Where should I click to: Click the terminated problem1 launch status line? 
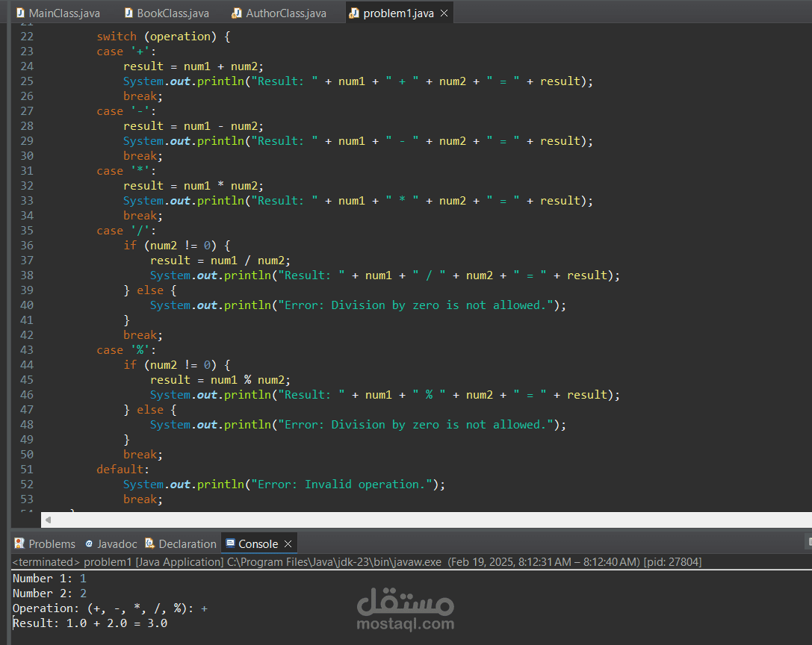point(357,561)
